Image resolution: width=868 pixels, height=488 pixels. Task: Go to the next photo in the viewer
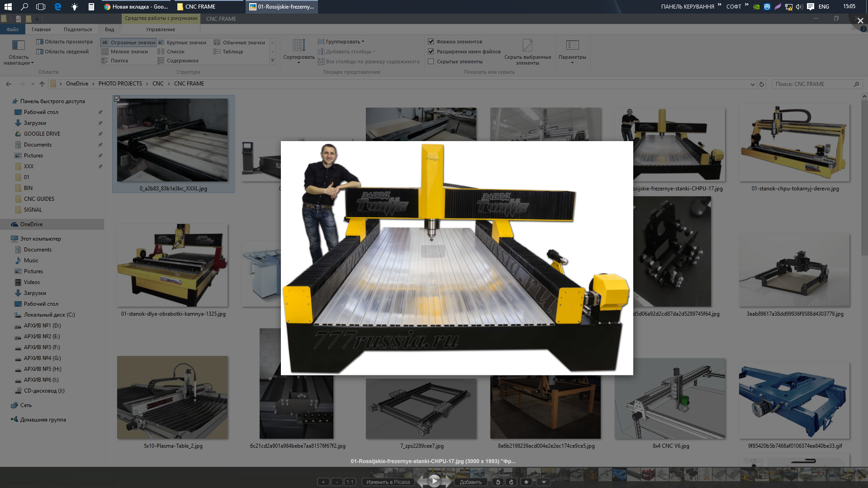point(447,481)
